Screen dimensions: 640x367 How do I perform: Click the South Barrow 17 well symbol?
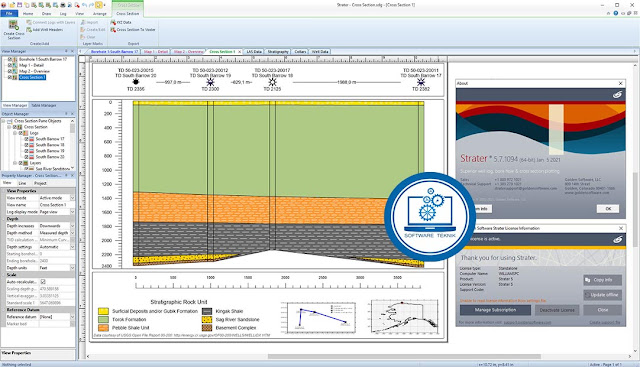(421, 82)
